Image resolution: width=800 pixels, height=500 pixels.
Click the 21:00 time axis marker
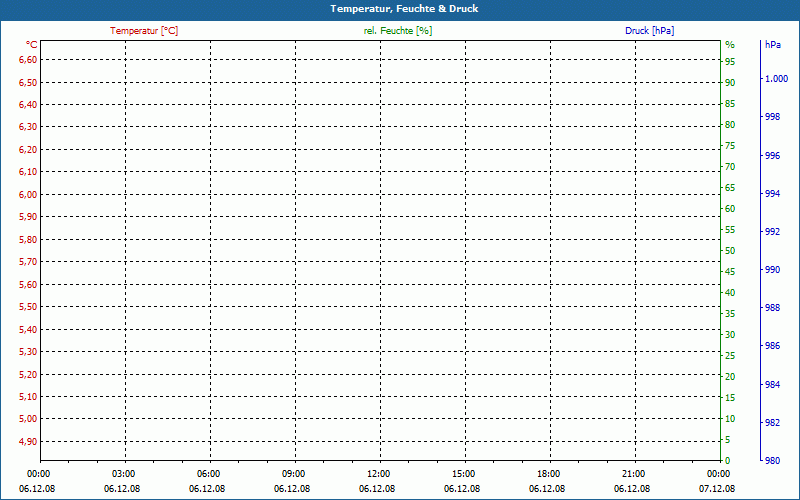[x=634, y=474]
